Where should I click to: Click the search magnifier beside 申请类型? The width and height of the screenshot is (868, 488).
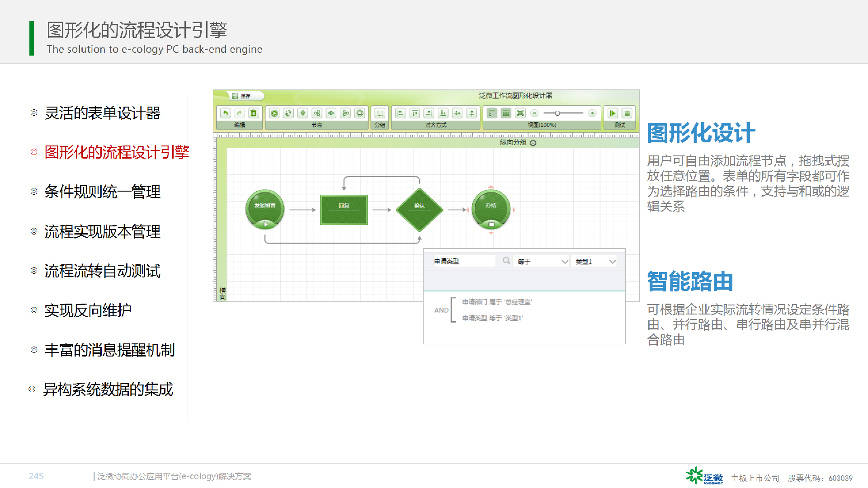[506, 261]
